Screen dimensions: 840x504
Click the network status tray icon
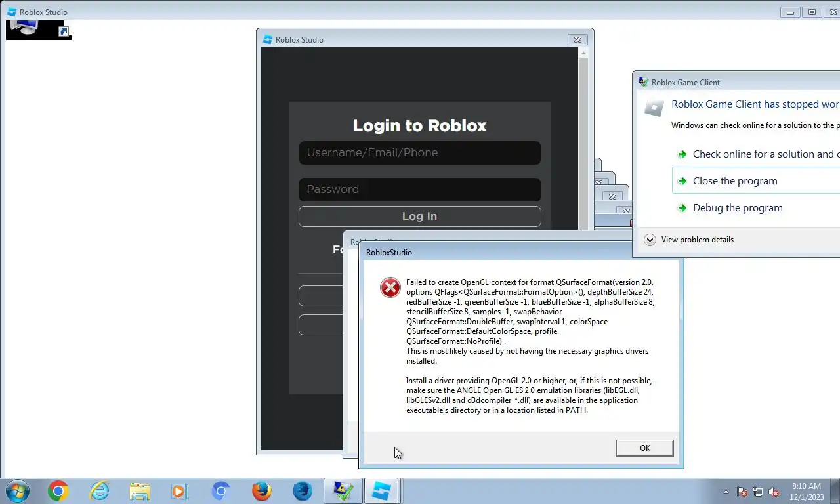pos(758,492)
